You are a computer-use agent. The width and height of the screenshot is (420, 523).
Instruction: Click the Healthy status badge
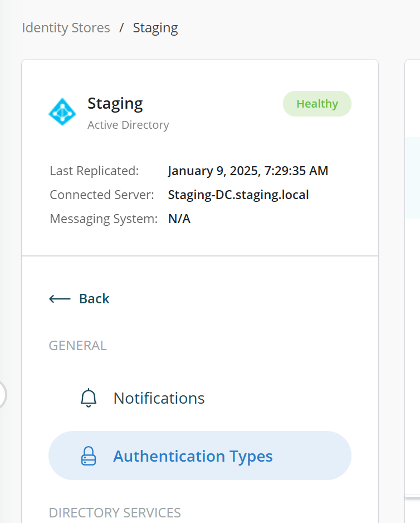(x=317, y=104)
